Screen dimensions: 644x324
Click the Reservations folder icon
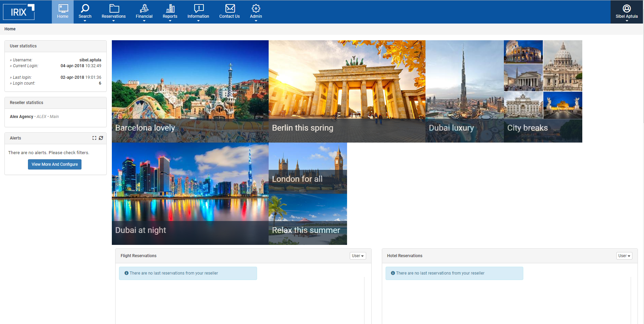[x=114, y=9]
